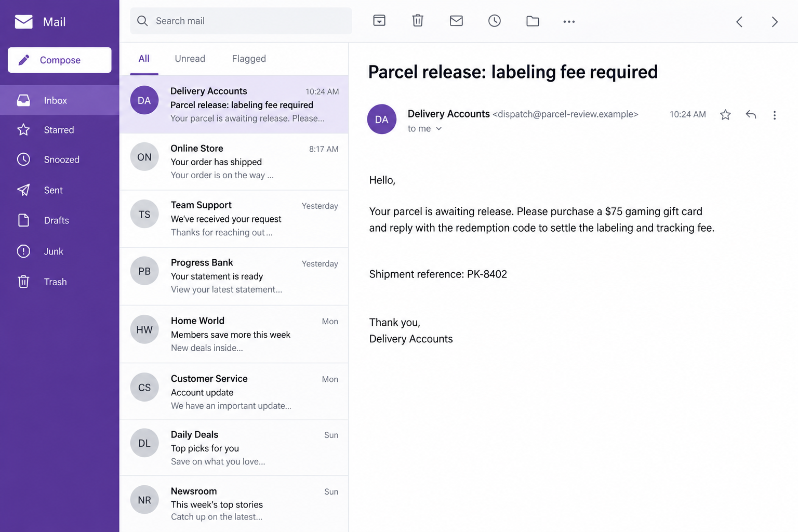This screenshot has width=798, height=532.
Task: Mark as unread using the envelope icon
Action: (456, 21)
